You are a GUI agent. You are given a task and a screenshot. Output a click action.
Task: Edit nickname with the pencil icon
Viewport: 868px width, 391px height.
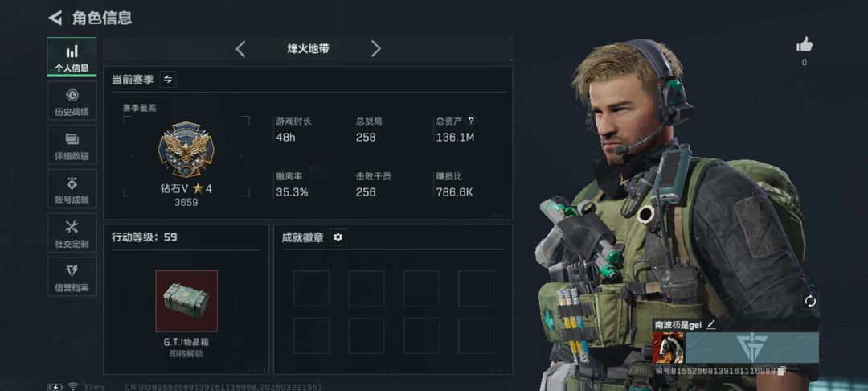(x=710, y=324)
